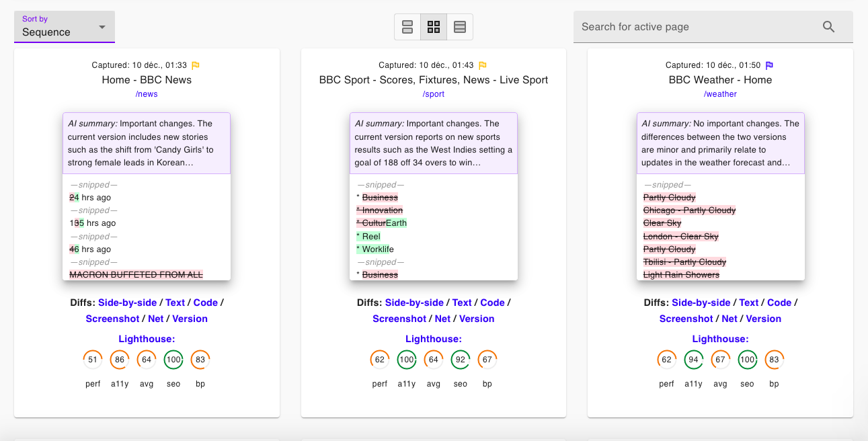Viewport: 868px width, 441px height.
Task: Click the search magnifier icon
Action: click(x=828, y=27)
